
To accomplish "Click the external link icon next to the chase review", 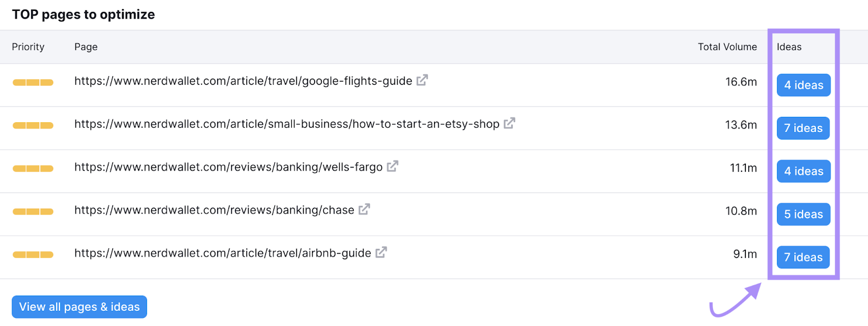I will click(363, 209).
